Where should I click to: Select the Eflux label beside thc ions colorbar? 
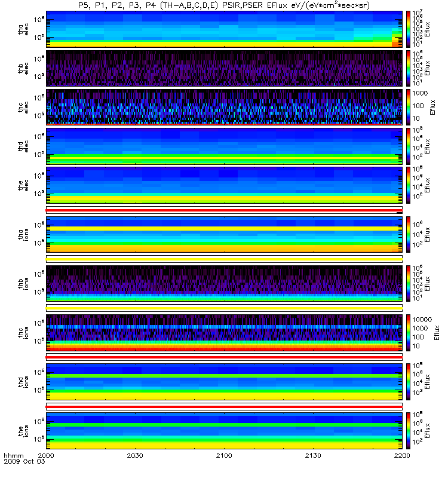(437, 333)
